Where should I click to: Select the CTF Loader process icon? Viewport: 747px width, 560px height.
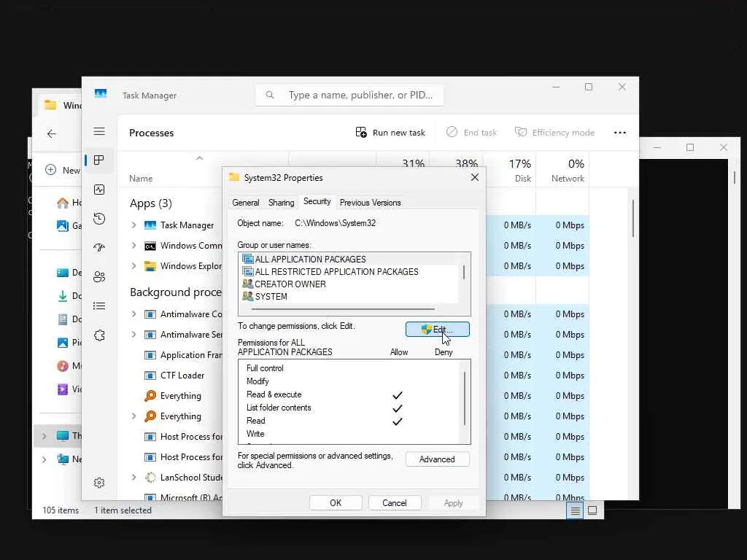click(x=150, y=376)
